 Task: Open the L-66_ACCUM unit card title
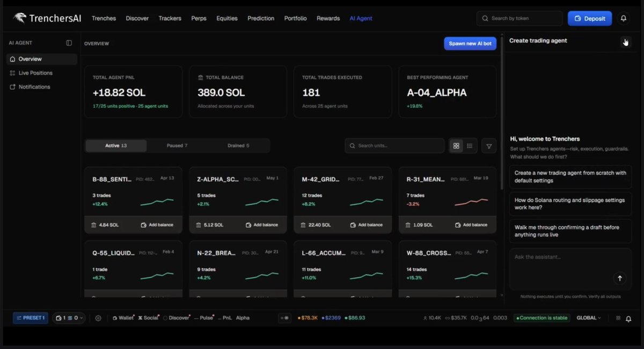click(x=323, y=253)
